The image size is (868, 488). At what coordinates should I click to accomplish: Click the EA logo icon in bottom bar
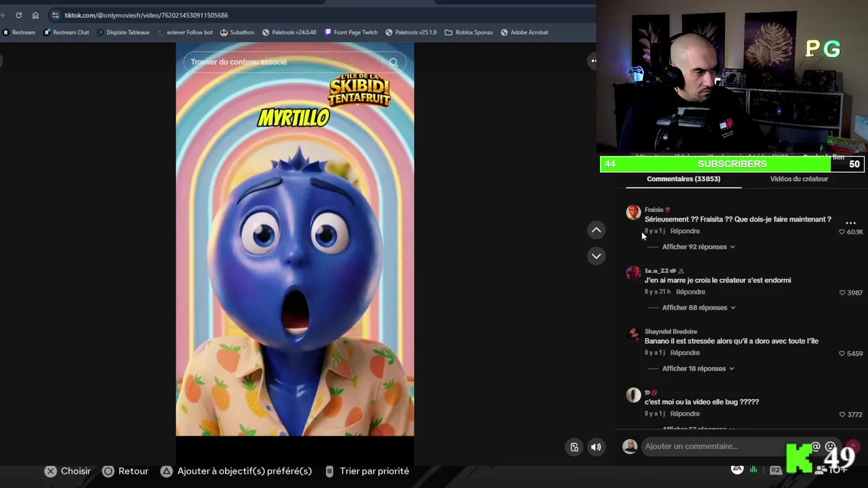pyautogui.click(x=737, y=469)
